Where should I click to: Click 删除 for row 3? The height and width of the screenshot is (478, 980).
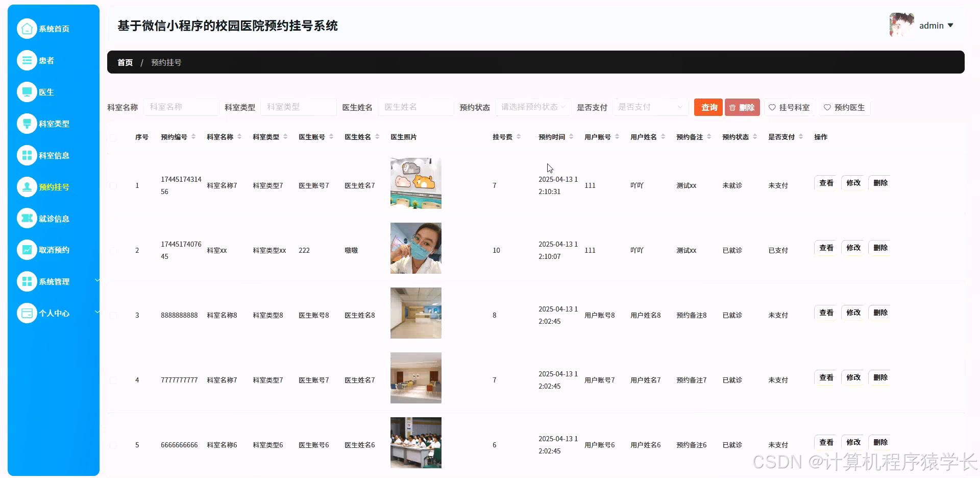pos(880,313)
